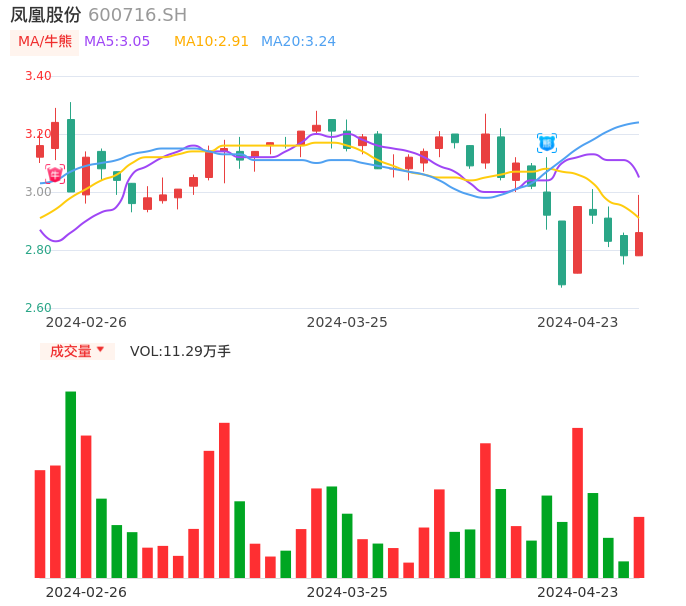Select the last red candlestick on the right
686x606 pixels.
pos(639,244)
